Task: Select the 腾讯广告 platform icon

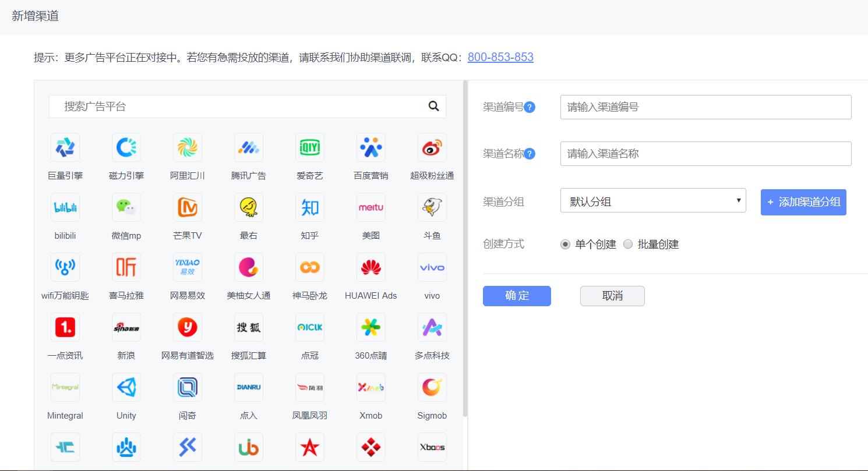Action: pos(249,147)
